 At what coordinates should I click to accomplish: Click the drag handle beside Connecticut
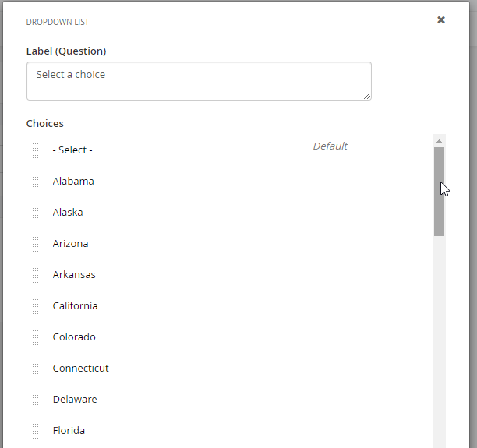pyautogui.click(x=36, y=369)
